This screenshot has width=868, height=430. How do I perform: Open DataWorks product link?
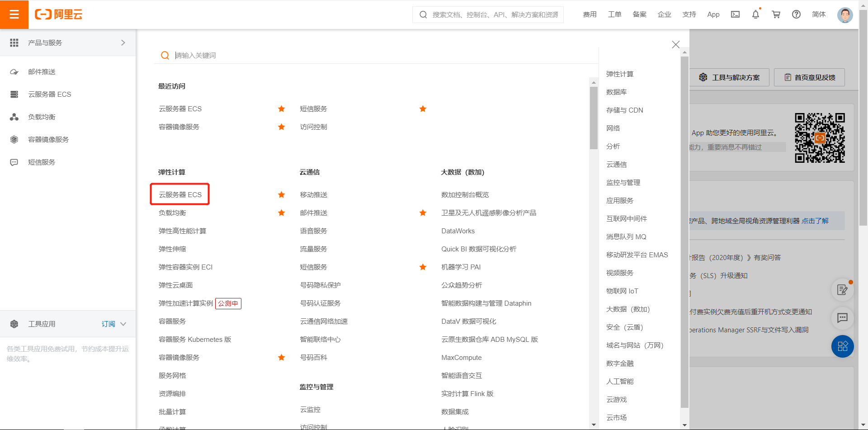(458, 231)
